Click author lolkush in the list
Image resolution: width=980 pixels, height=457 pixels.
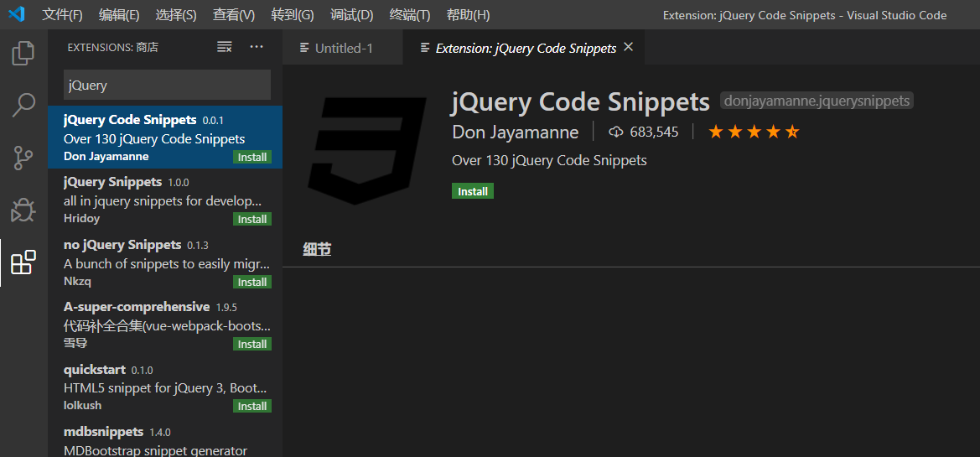[82, 406]
